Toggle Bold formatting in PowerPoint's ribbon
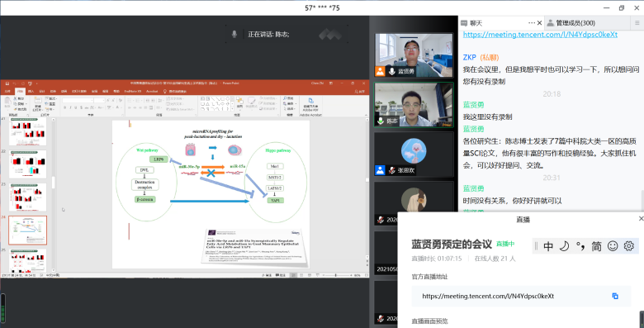 click(65, 107)
